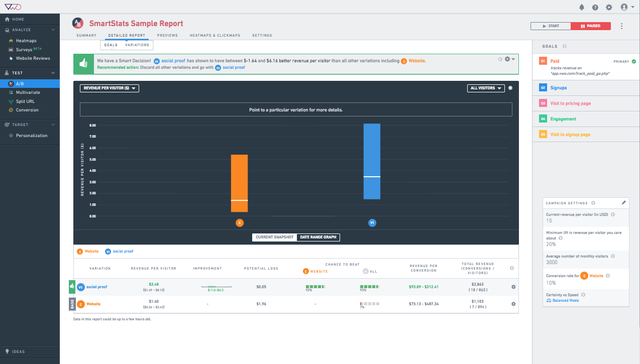Select the Current Snapshot view
The height and width of the screenshot is (364, 640).
[x=274, y=237]
